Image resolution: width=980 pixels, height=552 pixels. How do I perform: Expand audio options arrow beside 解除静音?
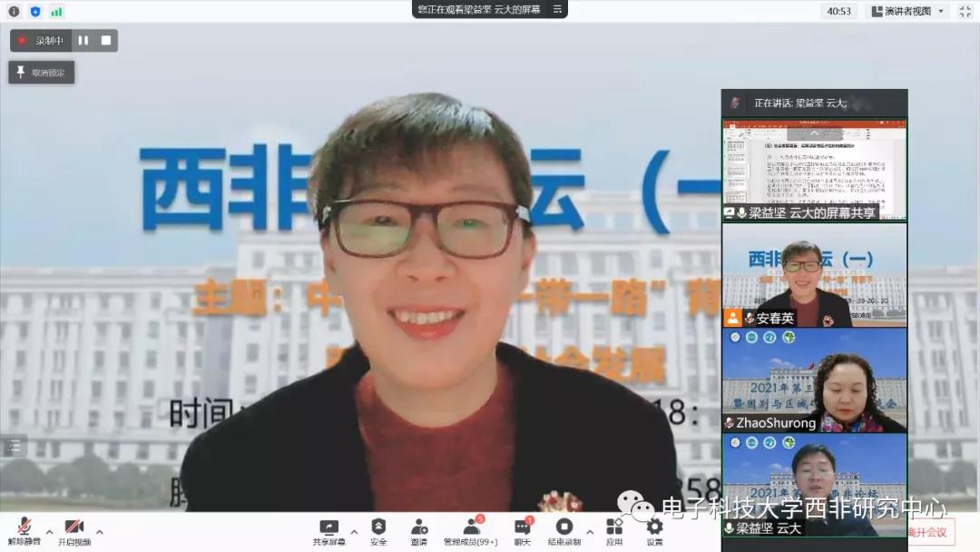tap(49, 532)
